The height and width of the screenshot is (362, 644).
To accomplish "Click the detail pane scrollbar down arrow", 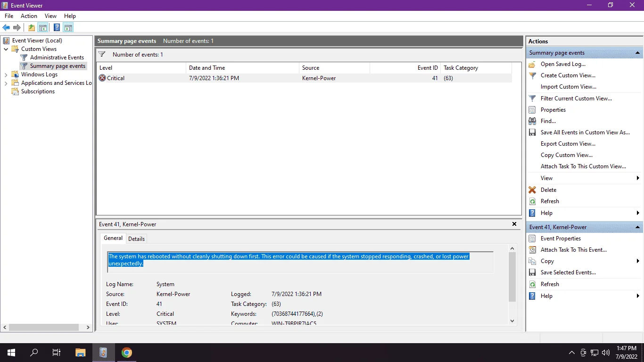I will point(512,321).
